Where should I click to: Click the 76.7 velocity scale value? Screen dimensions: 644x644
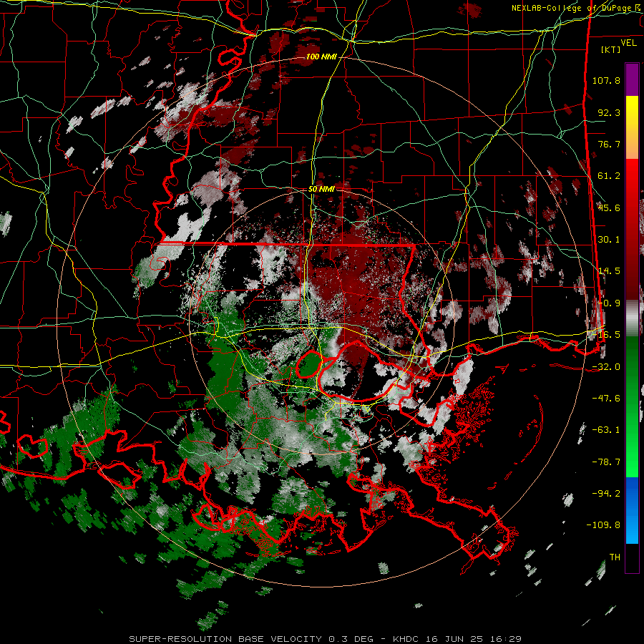[x=609, y=144]
